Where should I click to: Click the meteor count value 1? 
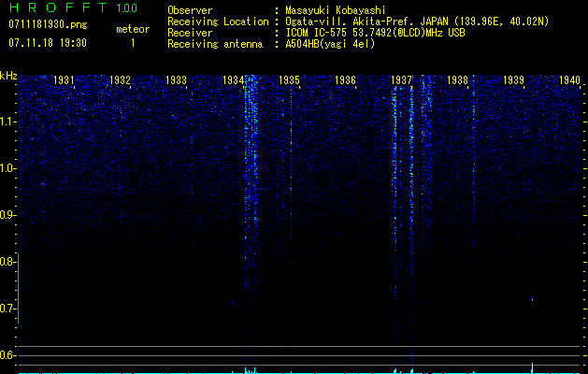point(133,43)
